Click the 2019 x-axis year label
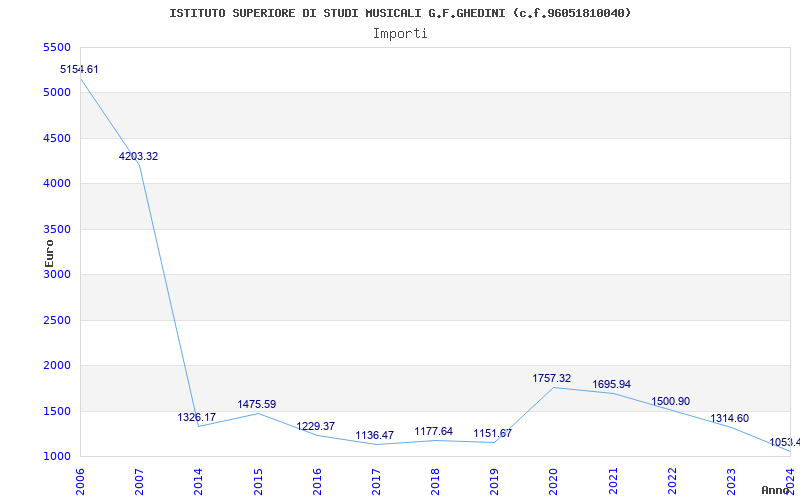This screenshot has width=800, height=500. click(494, 481)
